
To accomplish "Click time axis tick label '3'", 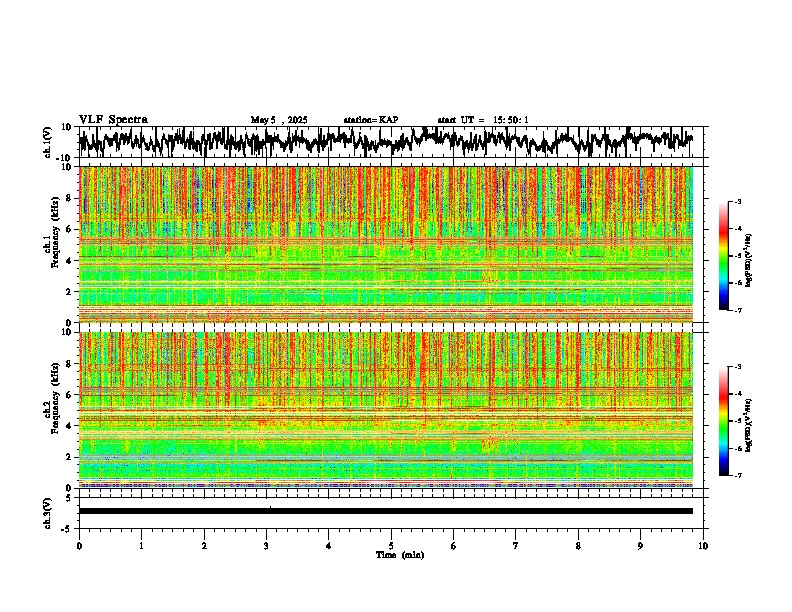I will (x=266, y=546).
